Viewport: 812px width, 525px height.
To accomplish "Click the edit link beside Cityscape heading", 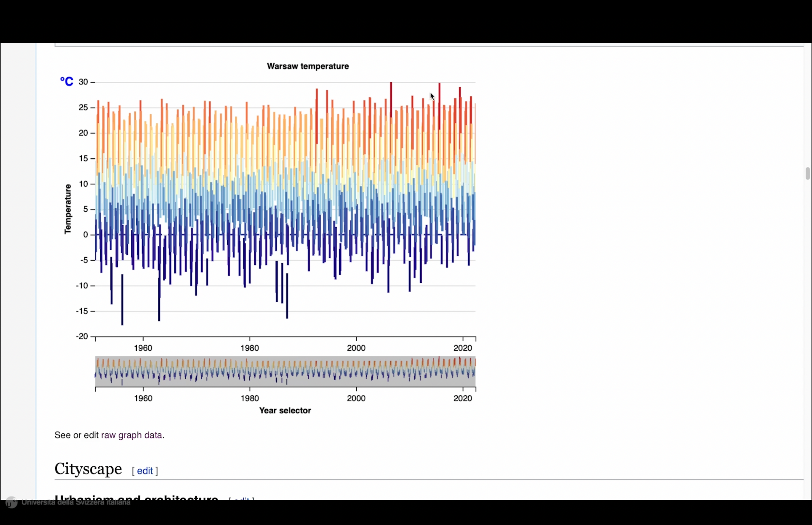I will coord(145,471).
